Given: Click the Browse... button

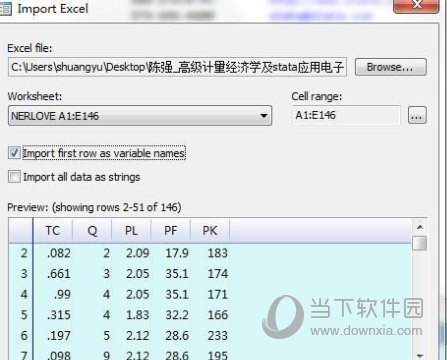Looking at the screenshot, I should 390,67.
